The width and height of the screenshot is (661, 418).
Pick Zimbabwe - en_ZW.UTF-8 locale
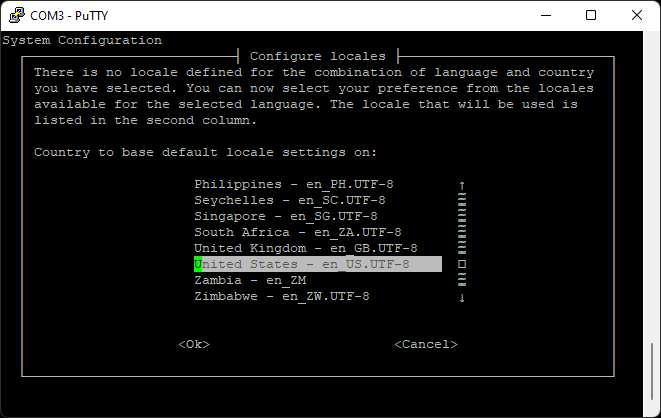(x=281, y=296)
